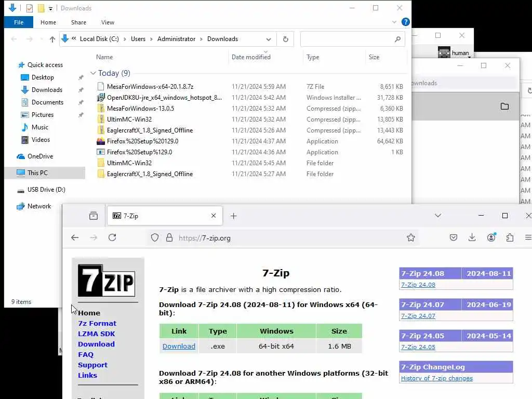Image resolution: width=532 pixels, height=399 pixels.
Task: Open 7-Zip 24.08 release link
Action: 418,285
